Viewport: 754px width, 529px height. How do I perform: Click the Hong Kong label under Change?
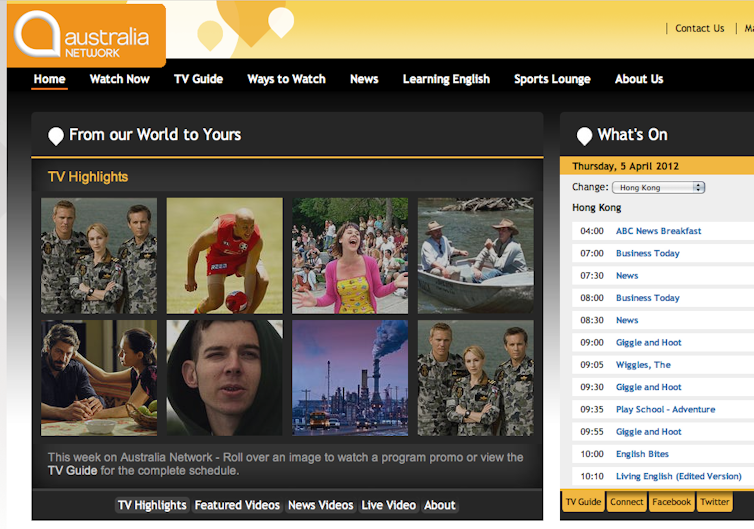click(597, 208)
